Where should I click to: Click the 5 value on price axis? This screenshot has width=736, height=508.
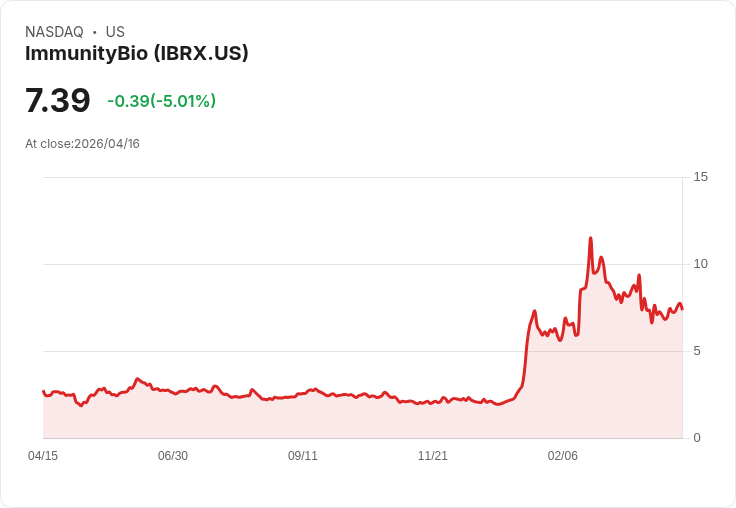tap(697, 351)
